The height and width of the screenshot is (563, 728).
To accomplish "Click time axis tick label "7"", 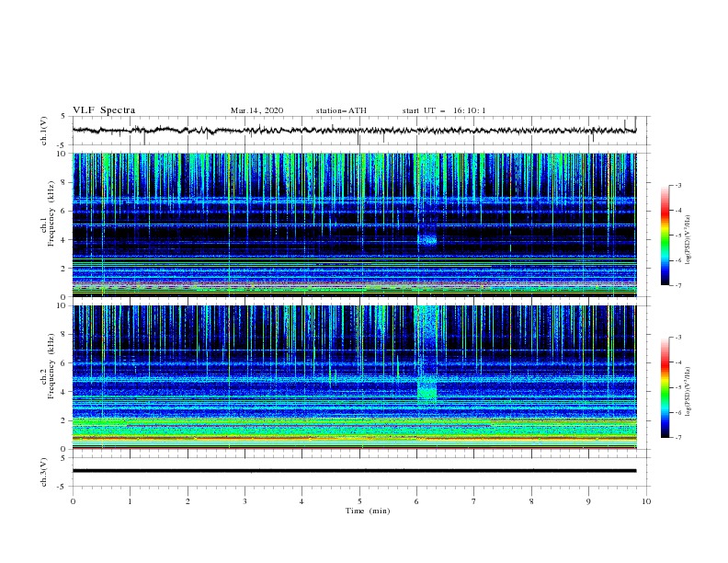I will click(x=474, y=501).
